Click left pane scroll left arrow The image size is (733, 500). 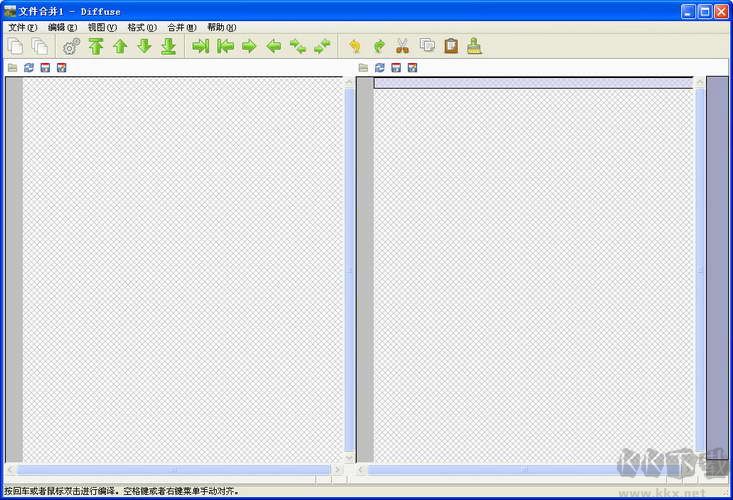10,469
